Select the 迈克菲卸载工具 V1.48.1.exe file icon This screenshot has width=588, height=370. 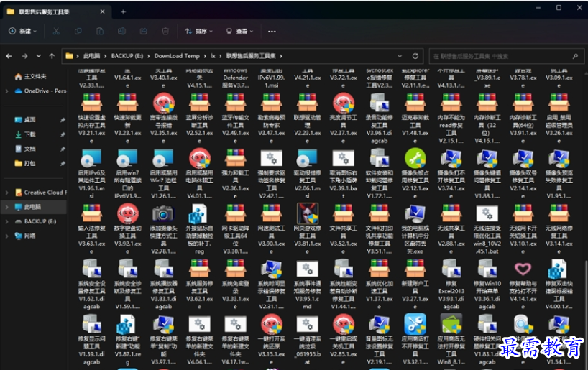tap(415, 103)
